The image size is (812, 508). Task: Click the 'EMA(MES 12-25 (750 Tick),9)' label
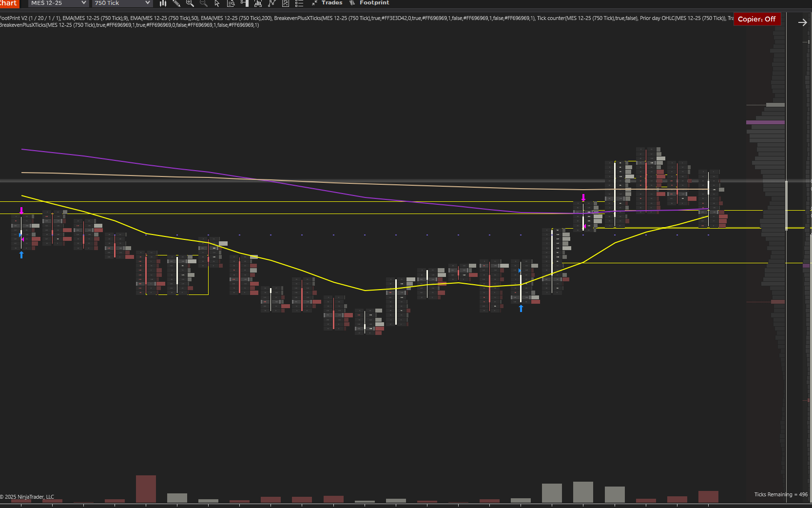coord(96,18)
